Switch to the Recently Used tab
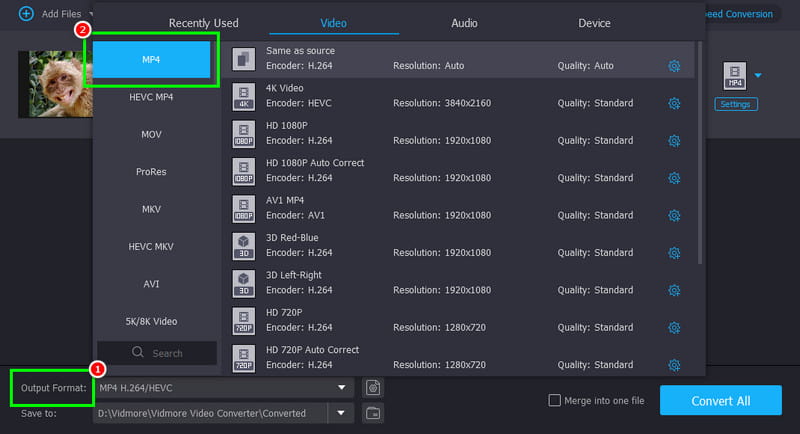The width and height of the screenshot is (800, 434). (204, 23)
